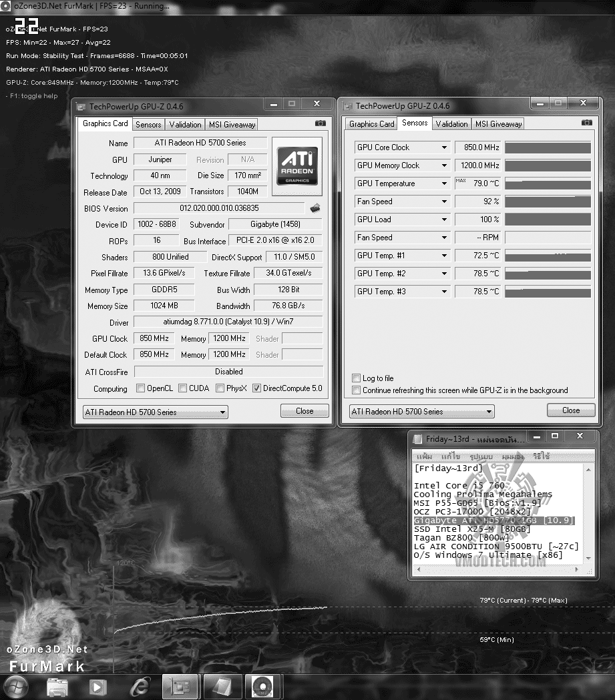Open the GPU Core Clock sensor dropdown
The image size is (615, 700).
coord(445,147)
